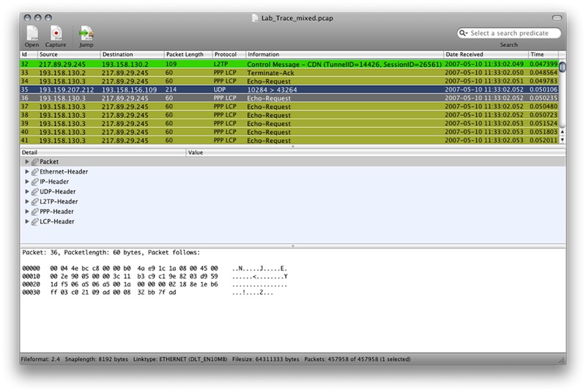Click the Jump toolbar icon

[86, 33]
